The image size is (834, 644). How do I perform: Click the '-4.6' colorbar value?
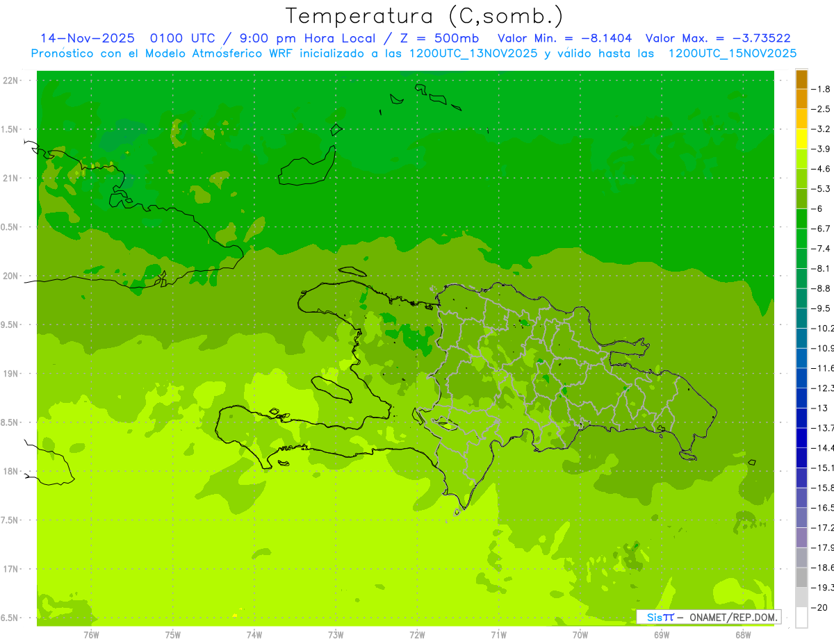tap(821, 169)
